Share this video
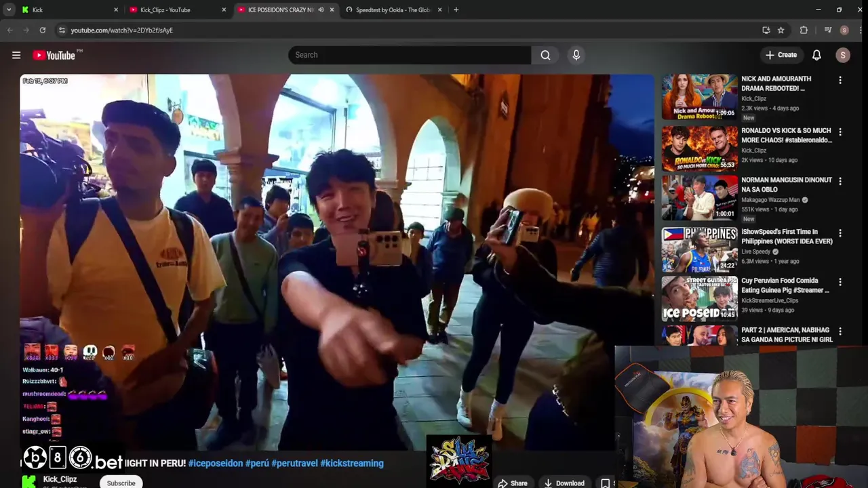Image resolution: width=868 pixels, height=488 pixels. pos(512,483)
